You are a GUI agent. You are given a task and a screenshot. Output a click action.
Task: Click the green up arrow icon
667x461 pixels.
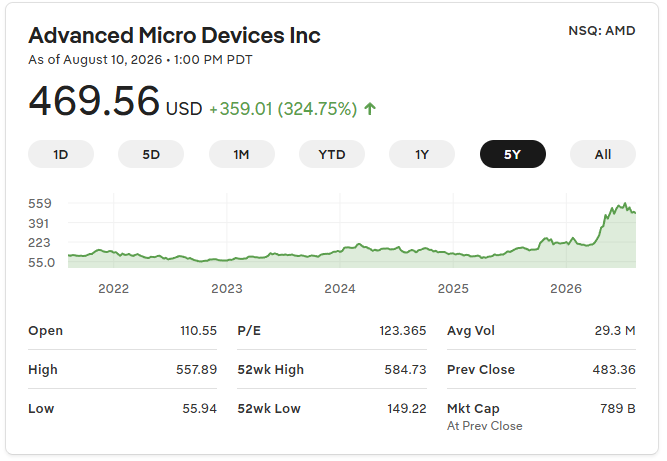[x=370, y=109]
